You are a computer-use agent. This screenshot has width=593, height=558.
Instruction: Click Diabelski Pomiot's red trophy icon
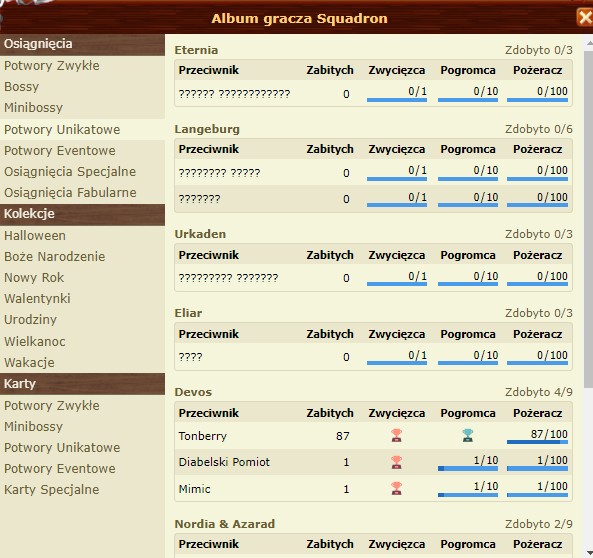[x=396, y=462]
